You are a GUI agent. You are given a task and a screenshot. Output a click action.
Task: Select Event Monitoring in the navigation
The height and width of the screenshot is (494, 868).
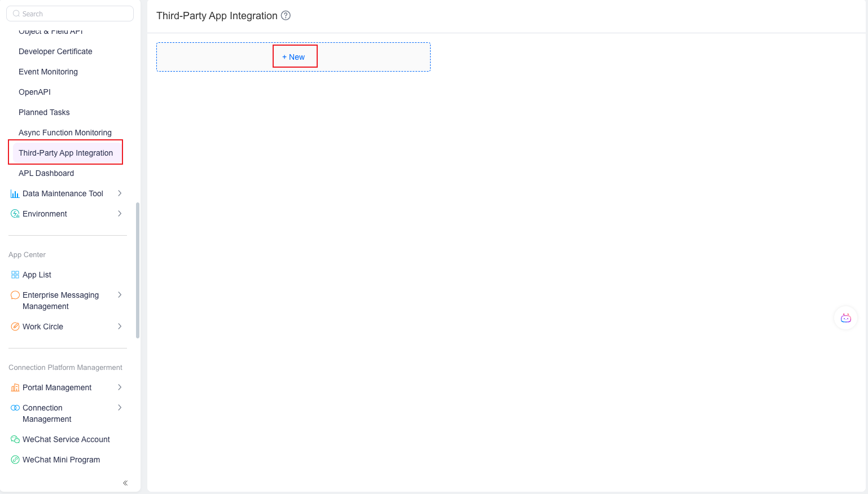tap(48, 72)
